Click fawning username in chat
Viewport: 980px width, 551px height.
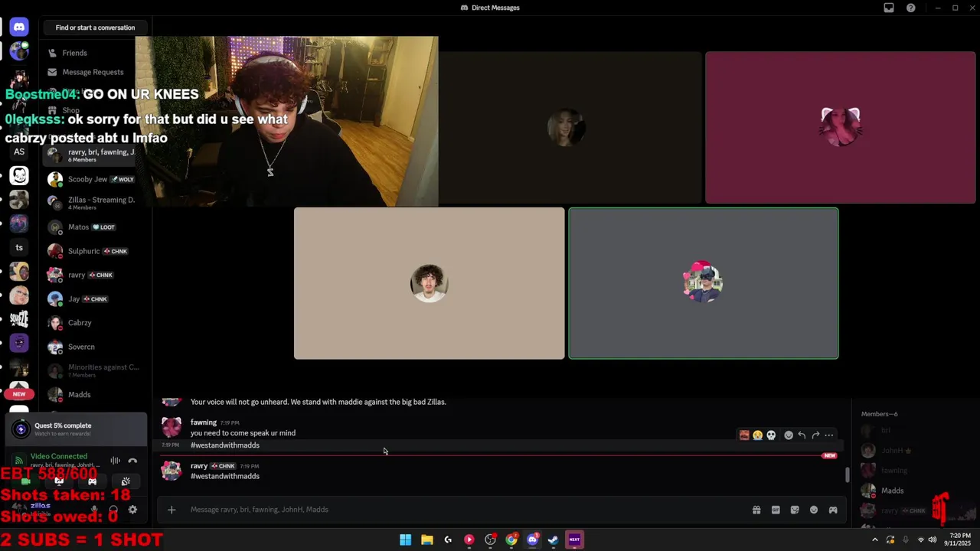[204, 422]
